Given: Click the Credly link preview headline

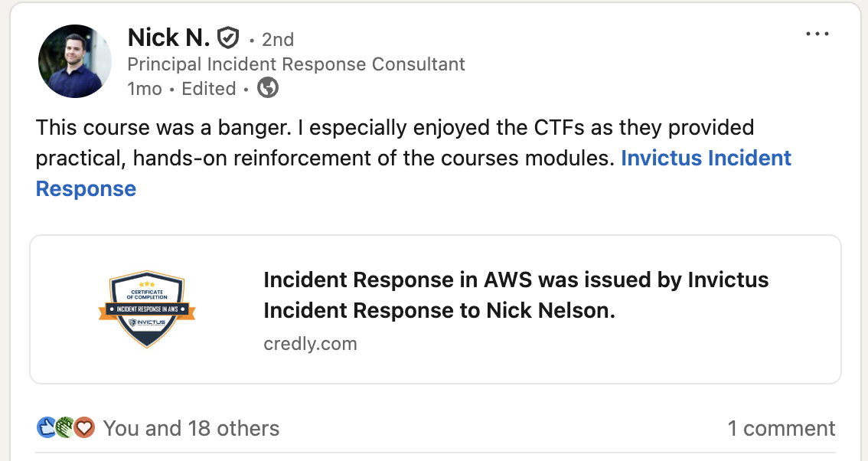Looking at the screenshot, I should point(515,295).
